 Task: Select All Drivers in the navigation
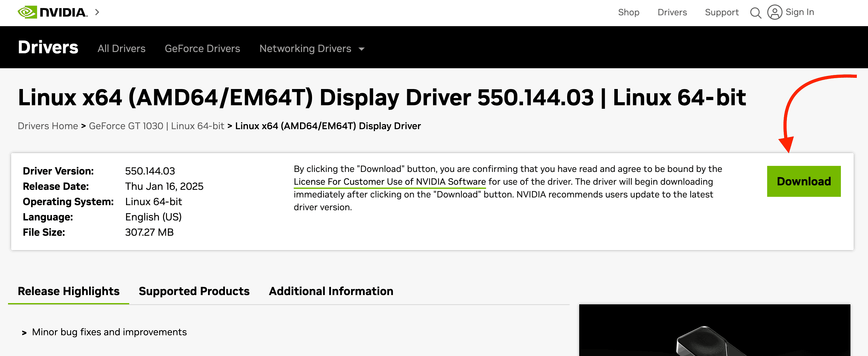coord(121,48)
